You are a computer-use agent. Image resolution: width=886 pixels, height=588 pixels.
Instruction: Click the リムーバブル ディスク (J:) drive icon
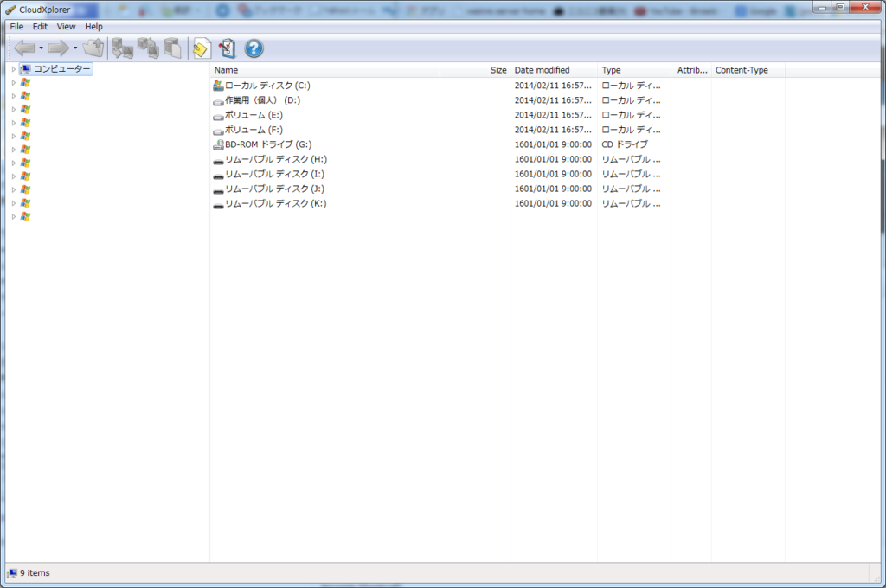coord(218,189)
